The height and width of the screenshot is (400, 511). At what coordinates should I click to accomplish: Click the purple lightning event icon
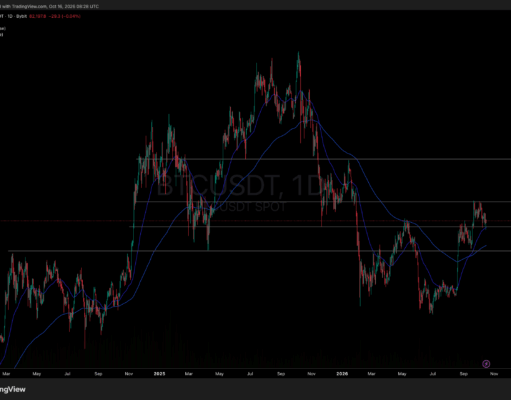click(486, 364)
